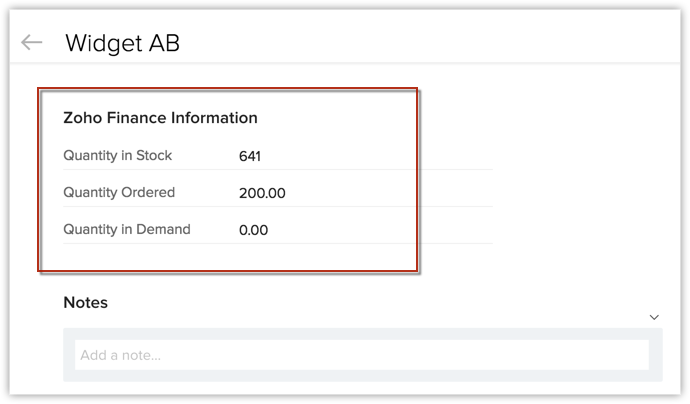Click the Notes section heading
This screenshot has height=404, width=690.
click(x=85, y=303)
